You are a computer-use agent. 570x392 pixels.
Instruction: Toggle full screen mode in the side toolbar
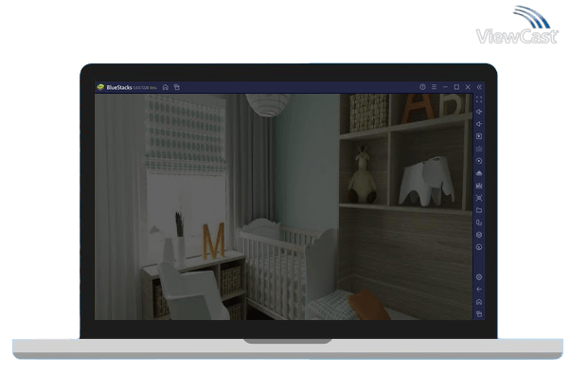point(479,99)
